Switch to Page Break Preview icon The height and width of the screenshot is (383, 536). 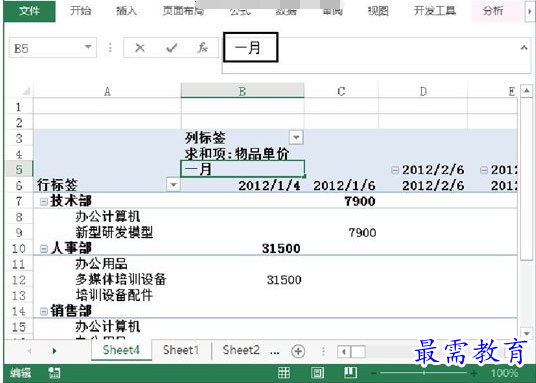[x=350, y=373]
